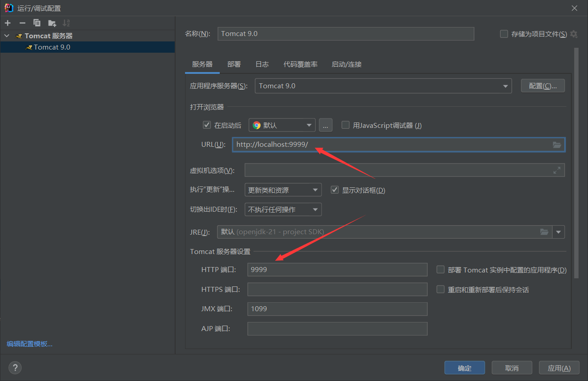Toggle the 存储为项目文件 checkbox
Viewport: 588px width, 381px height.
coord(504,34)
